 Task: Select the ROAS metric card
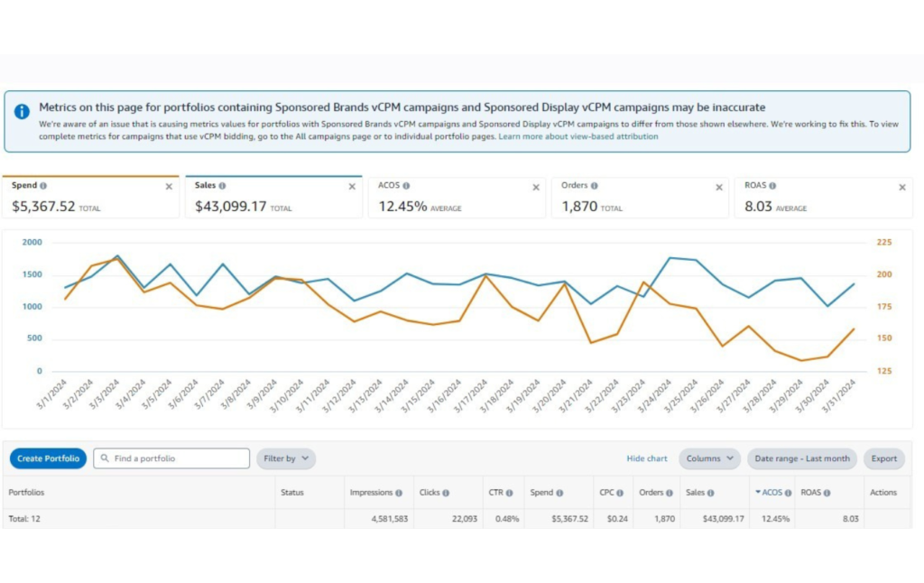click(823, 198)
